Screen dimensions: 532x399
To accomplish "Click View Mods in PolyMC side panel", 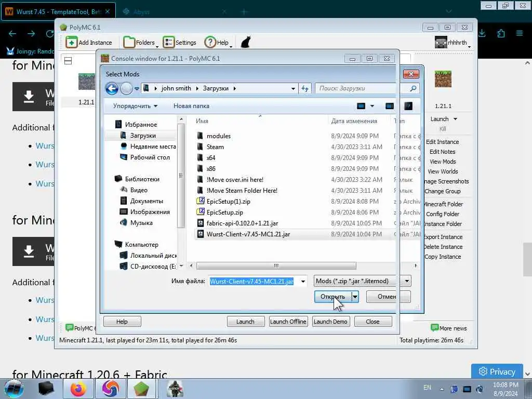I will (443, 162).
